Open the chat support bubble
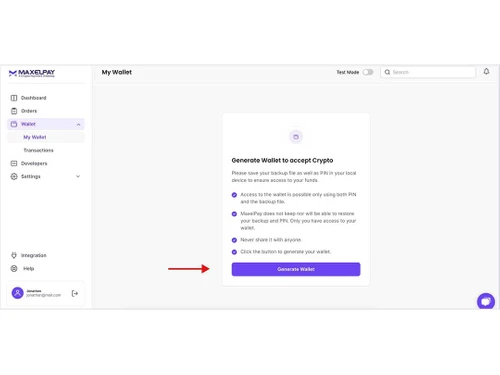The height and width of the screenshot is (375, 500). coord(486,302)
